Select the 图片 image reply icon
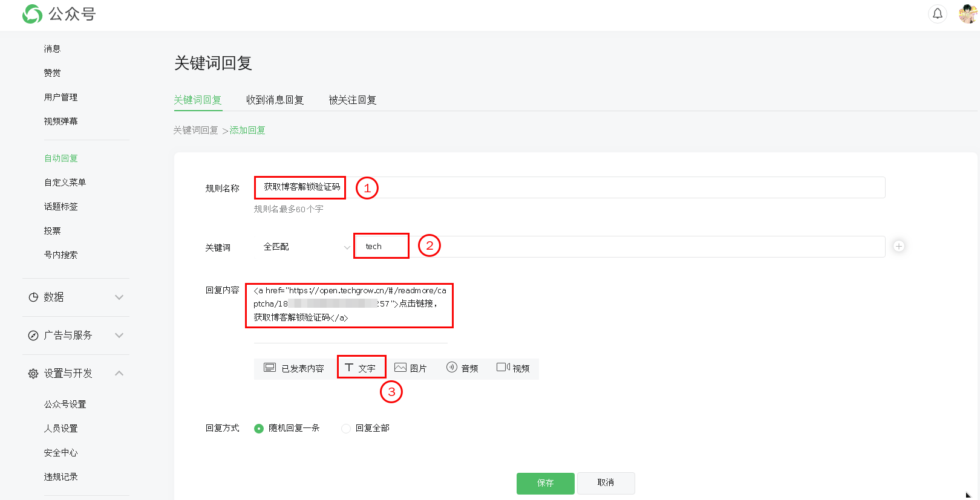Image resolution: width=980 pixels, height=500 pixels. [400, 368]
